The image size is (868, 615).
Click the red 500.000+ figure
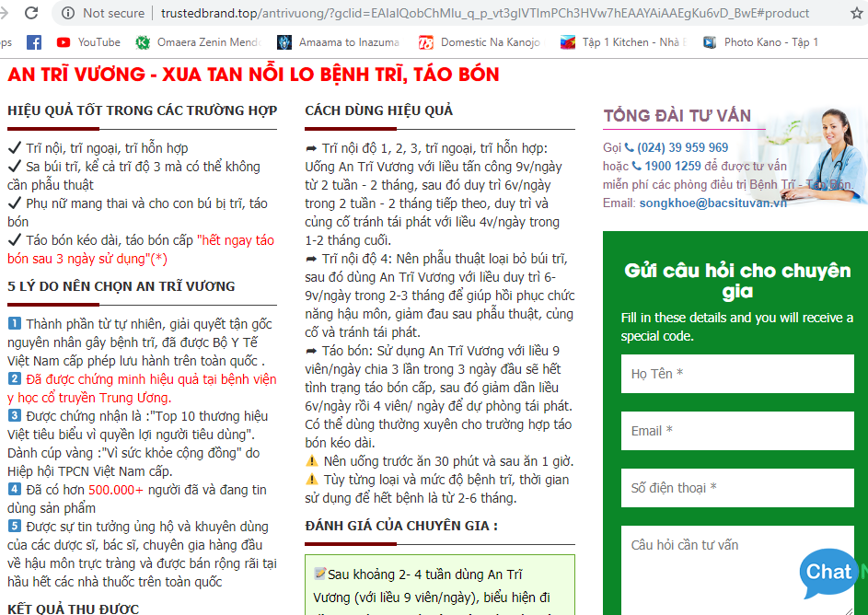tap(116, 490)
